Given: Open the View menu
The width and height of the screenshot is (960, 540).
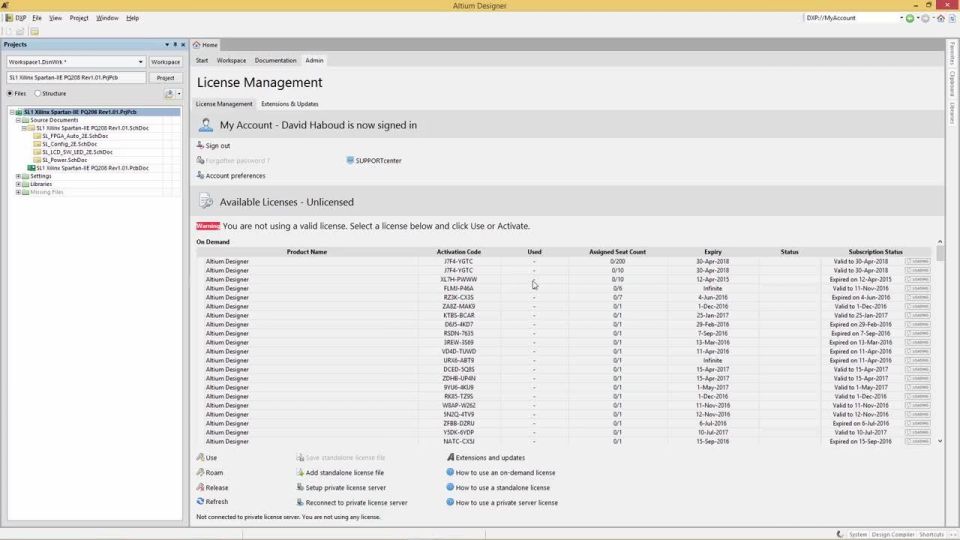Looking at the screenshot, I should [55, 18].
